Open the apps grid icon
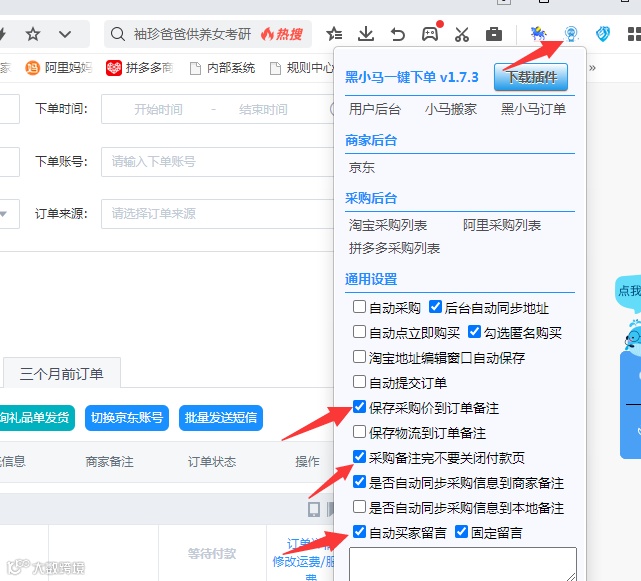 click(634, 34)
